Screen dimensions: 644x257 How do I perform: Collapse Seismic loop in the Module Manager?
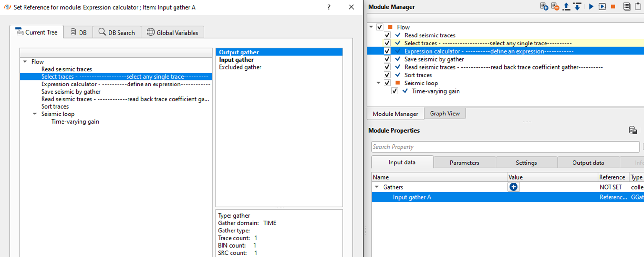tap(379, 83)
